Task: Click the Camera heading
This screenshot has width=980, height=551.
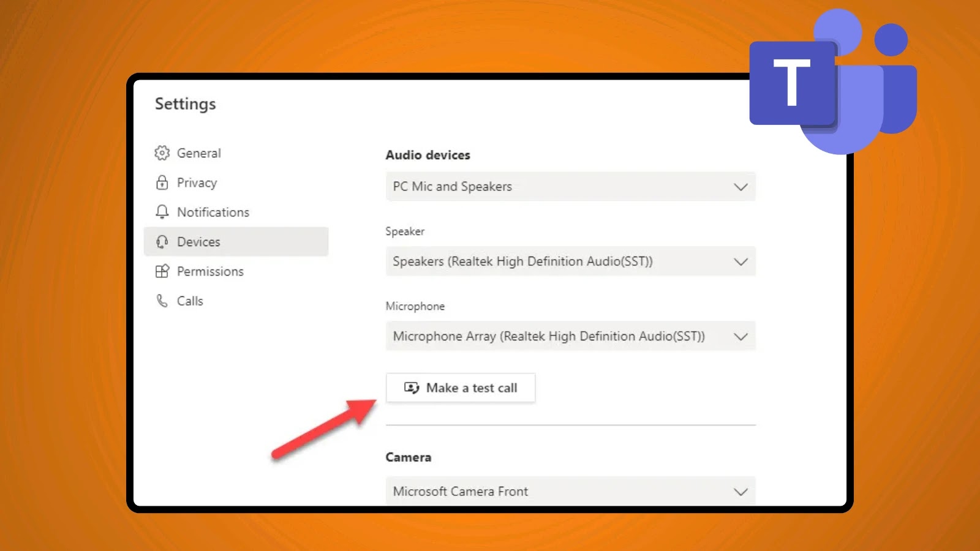Action: point(409,457)
